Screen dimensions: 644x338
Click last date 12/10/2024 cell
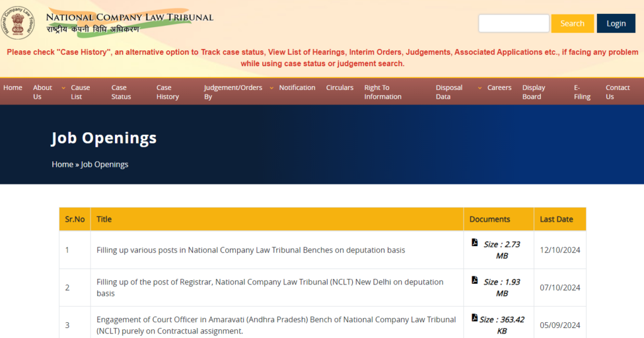point(560,250)
